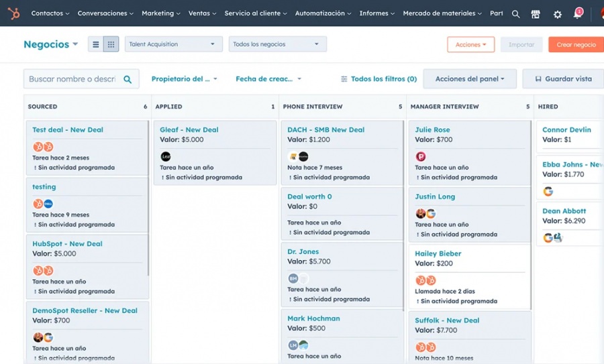Viewport: 604px width, 364px height.
Task: Click black circular avatar on DACH card
Action: point(303,157)
